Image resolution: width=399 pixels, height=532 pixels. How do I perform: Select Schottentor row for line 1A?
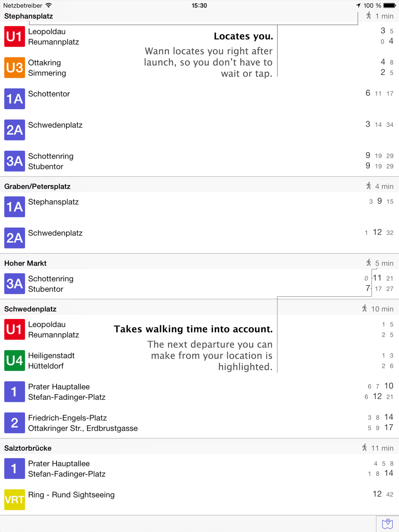(x=199, y=99)
